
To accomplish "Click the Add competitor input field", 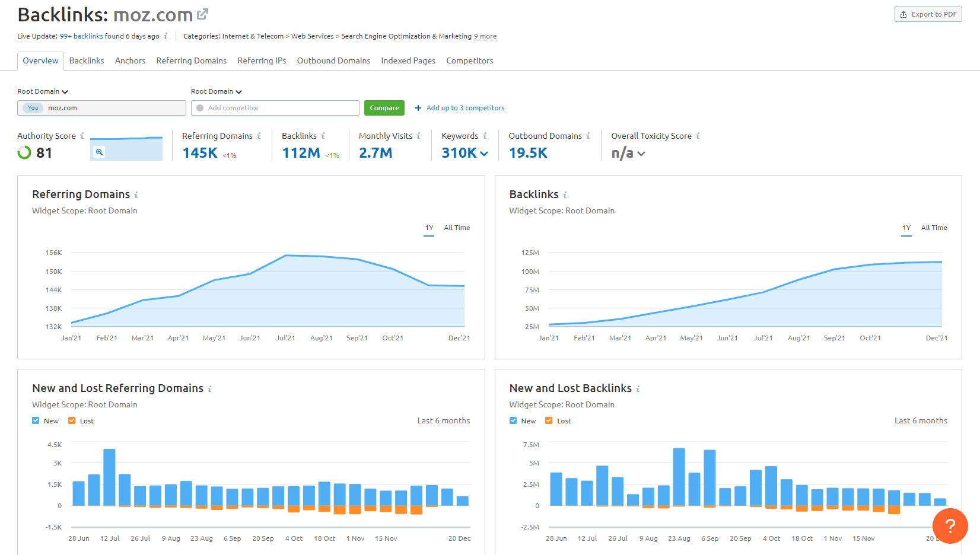I will pyautogui.click(x=275, y=108).
